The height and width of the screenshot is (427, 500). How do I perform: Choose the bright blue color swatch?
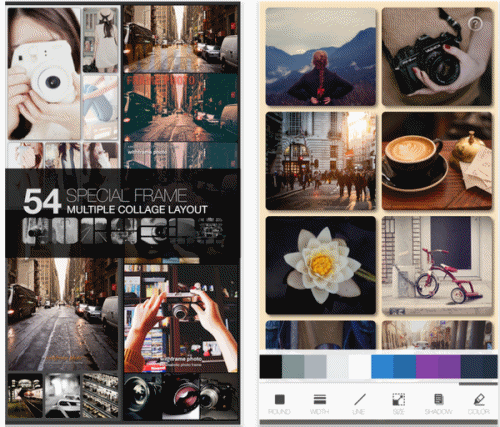point(382,367)
